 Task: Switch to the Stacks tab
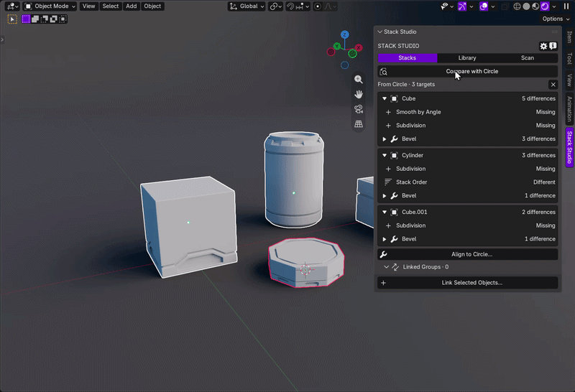tap(408, 58)
